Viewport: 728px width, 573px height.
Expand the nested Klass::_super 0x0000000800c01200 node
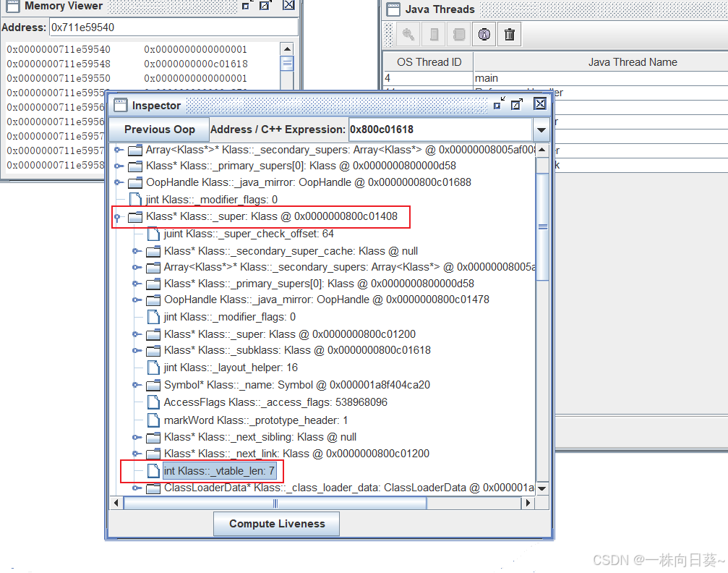click(137, 334)
